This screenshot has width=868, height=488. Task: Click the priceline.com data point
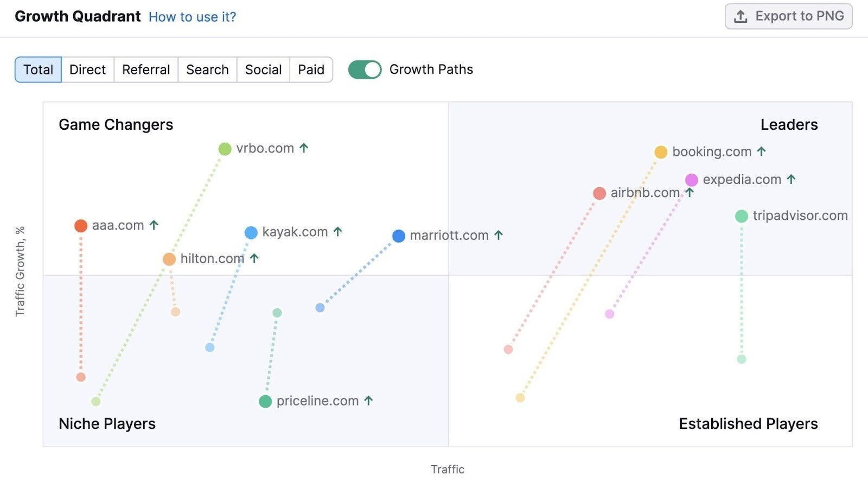click(265, 401)
